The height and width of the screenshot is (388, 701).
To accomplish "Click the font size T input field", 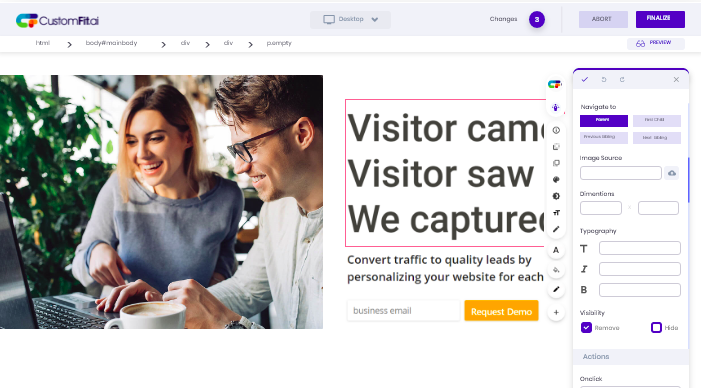I will pyautogui.click(x=640, y=248).
